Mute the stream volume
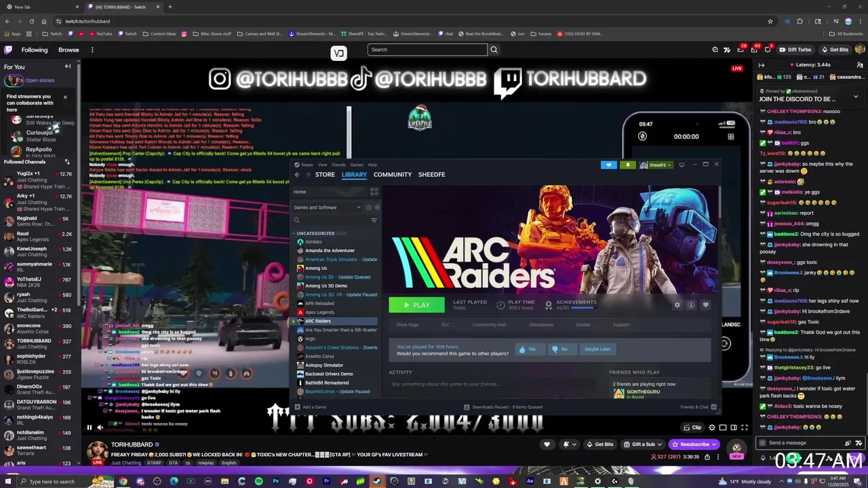This screenshot has width=868, height=488. [100, 428]
